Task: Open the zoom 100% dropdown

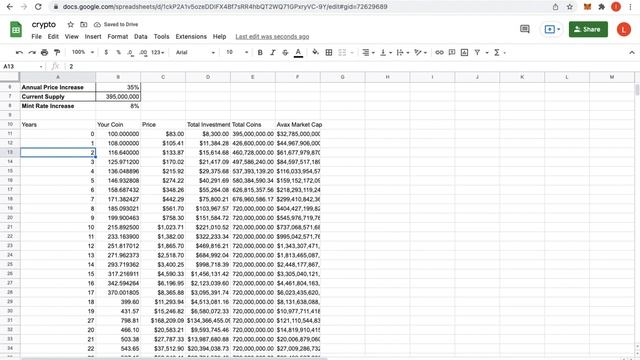Action: point(83,52)
